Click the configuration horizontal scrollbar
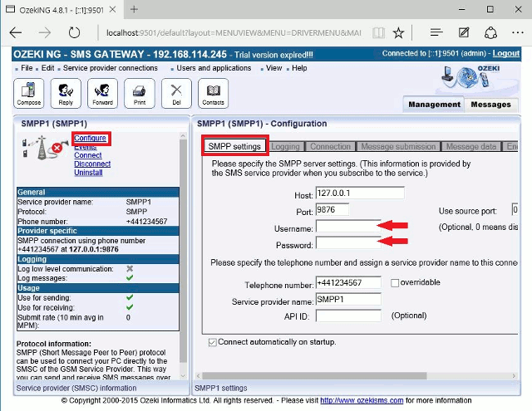The image size is (532, 411). (x=314, y=376)
